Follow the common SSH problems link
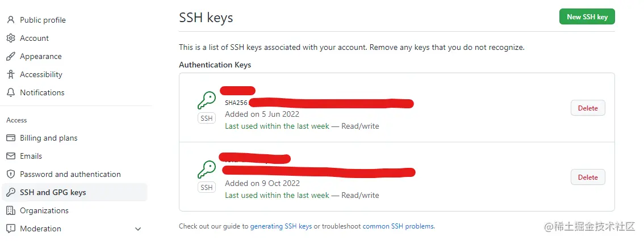The height and width of the screenshot is (241, 644). pos(398,226)
